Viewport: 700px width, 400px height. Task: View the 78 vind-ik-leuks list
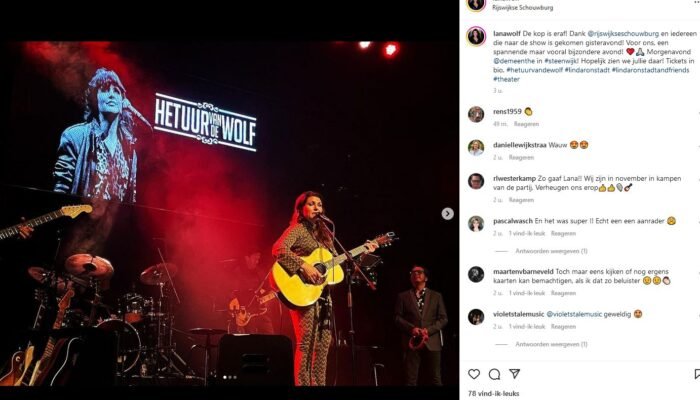click(493, 394)
